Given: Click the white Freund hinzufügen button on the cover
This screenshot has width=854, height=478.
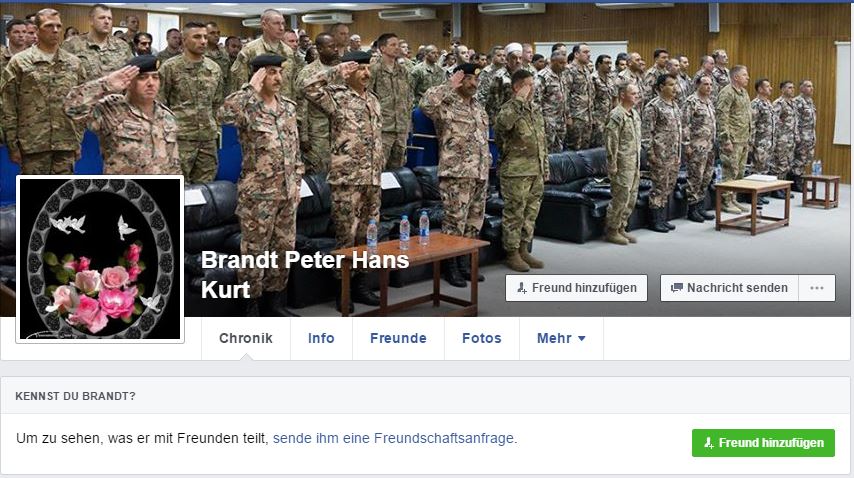Looking at the screenshot, I should coord(576,288).
